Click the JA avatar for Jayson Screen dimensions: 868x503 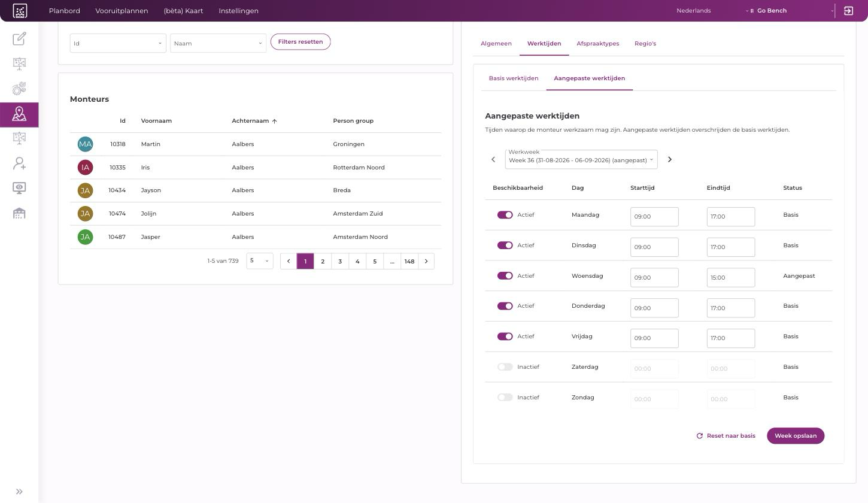point(85,190)
